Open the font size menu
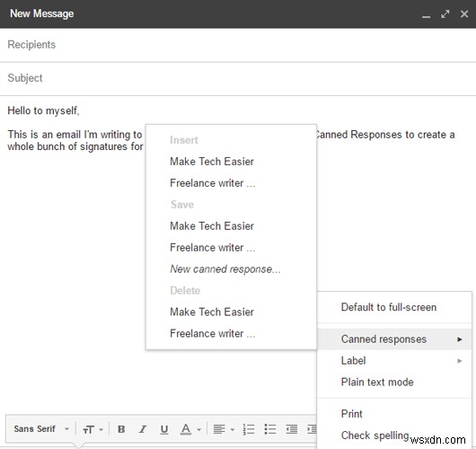This screenshot has height=449, width=476. (88, 429)
